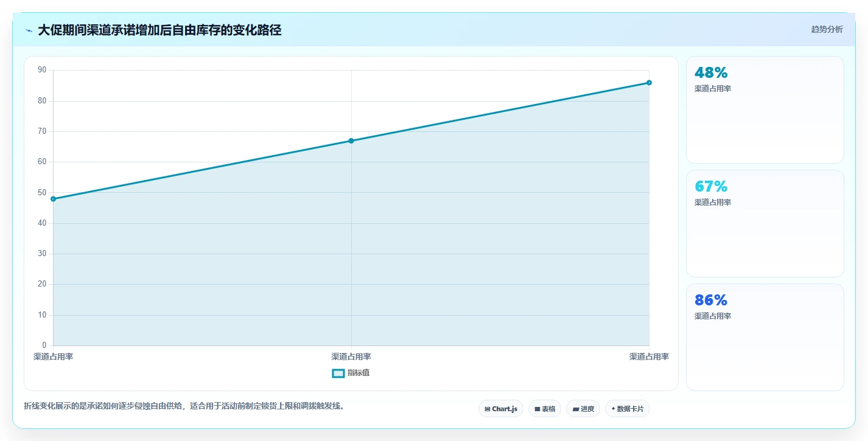This screenshot has height=441, width=868.
Task: Click the 48% data point on the line
Action: 53,199
